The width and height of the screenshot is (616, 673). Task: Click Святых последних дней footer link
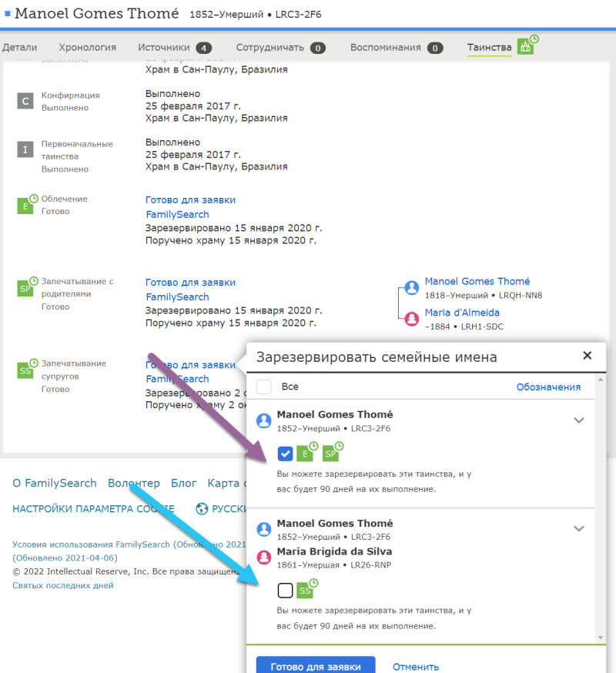pos(62,585)
